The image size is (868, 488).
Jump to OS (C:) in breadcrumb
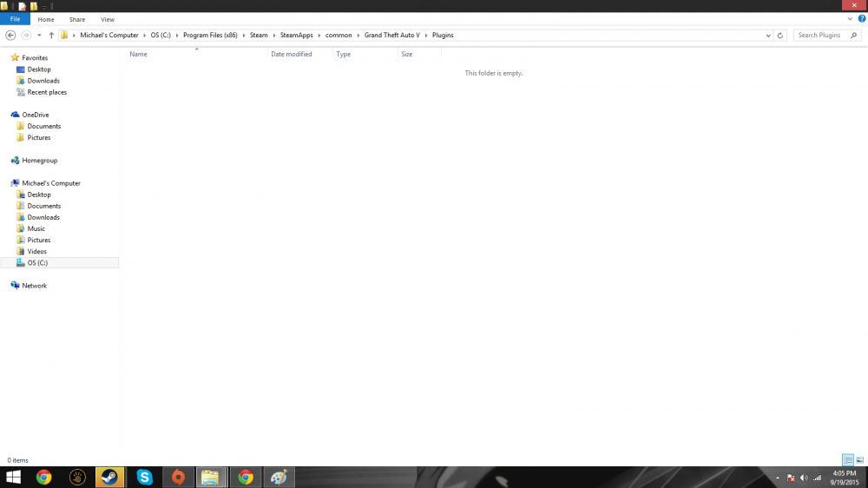pyautogui.click(x=161, y=35)
